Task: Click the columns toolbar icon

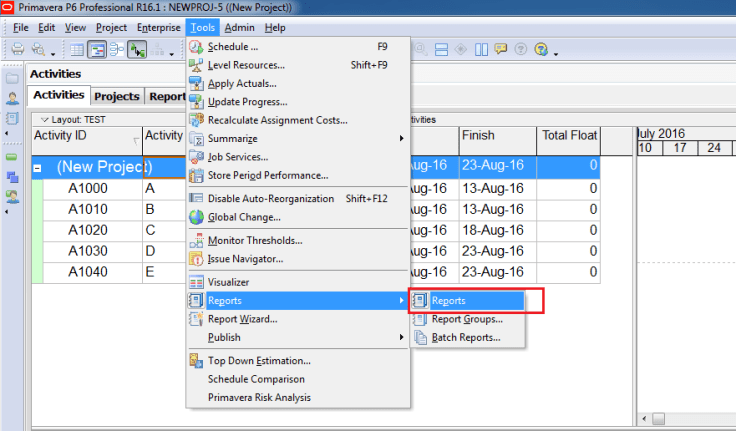Action: 481,49
